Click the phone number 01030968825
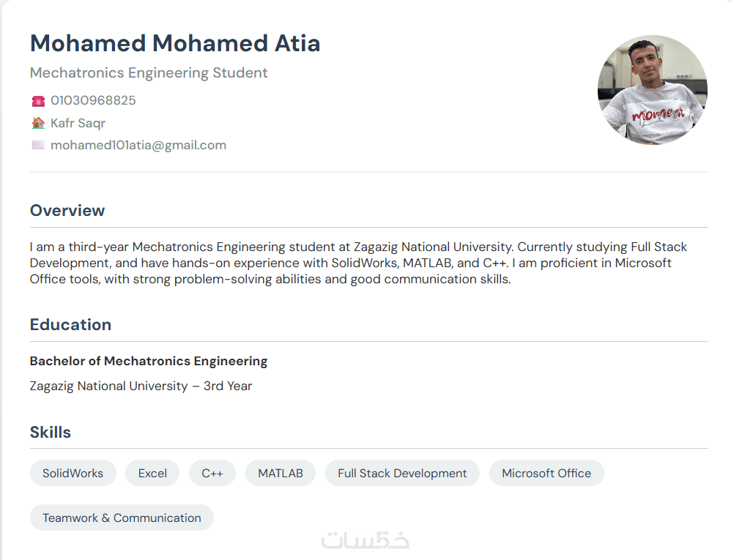 coord(93,100)
